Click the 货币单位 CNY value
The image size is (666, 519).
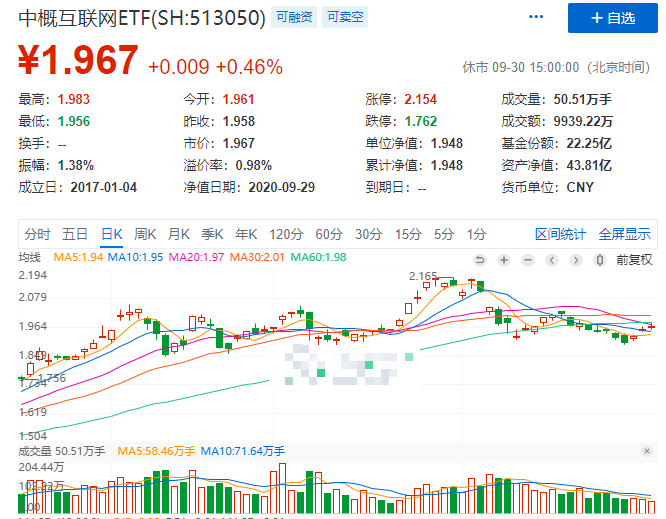point(580,187)
